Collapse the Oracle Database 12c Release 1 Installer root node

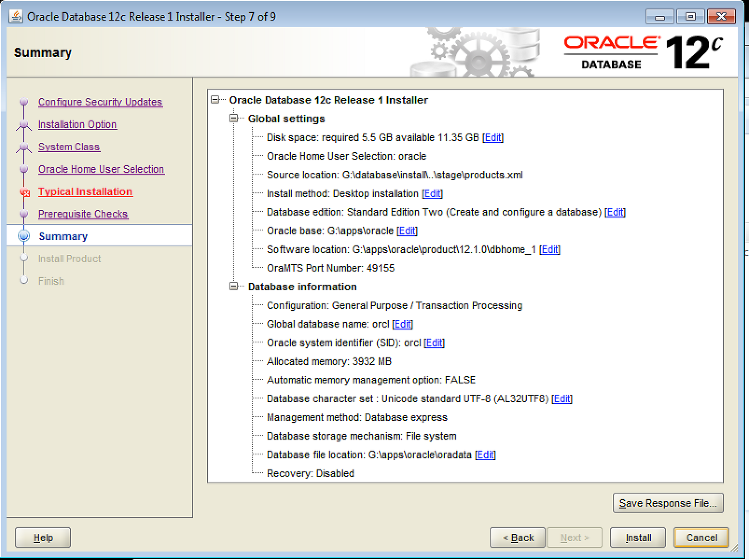coord(215,100)
